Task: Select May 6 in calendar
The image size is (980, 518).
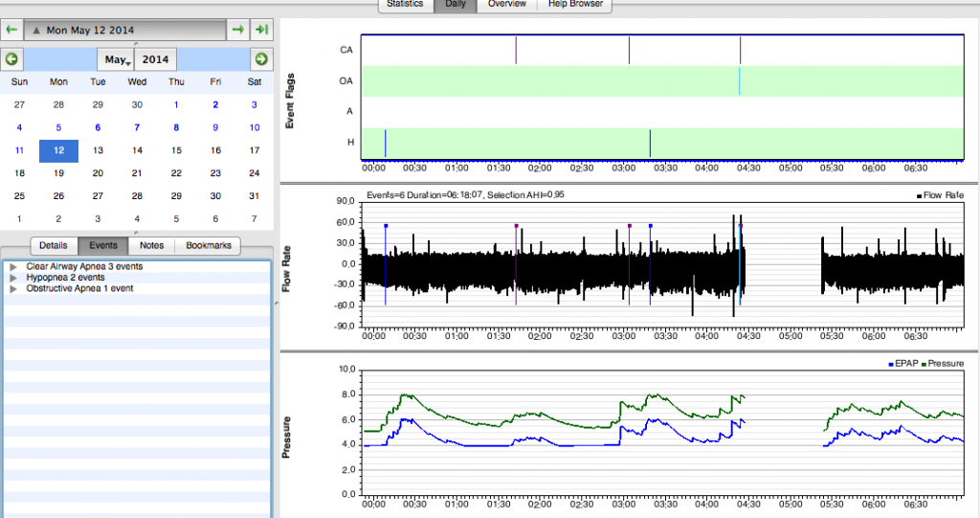Action: (99, 127)
